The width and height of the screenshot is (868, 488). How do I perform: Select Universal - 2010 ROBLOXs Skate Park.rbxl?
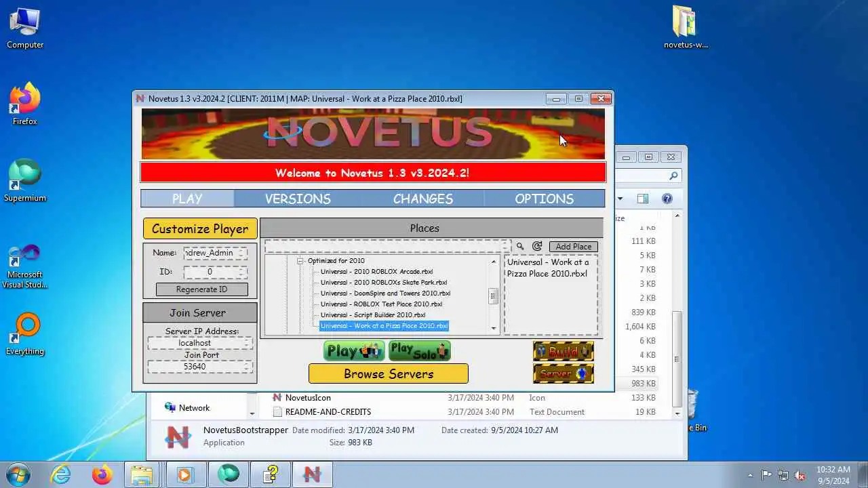tap(384, 283)
